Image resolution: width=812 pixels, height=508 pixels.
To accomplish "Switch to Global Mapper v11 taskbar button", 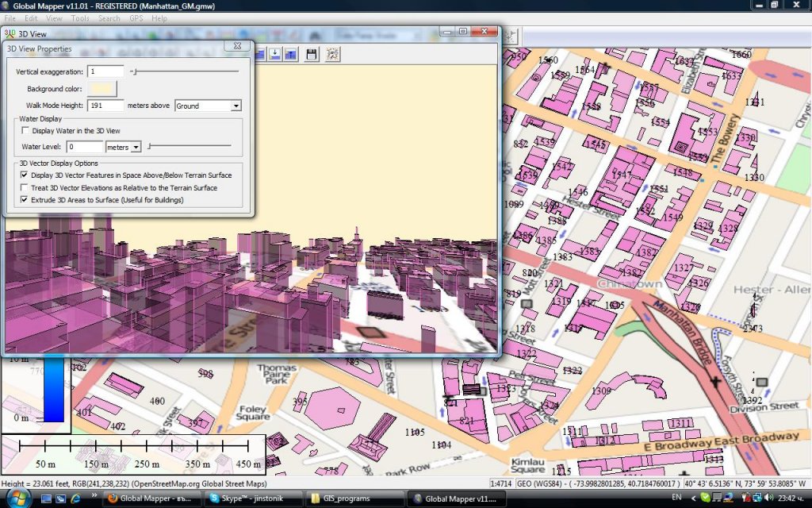I will point(456,498).
